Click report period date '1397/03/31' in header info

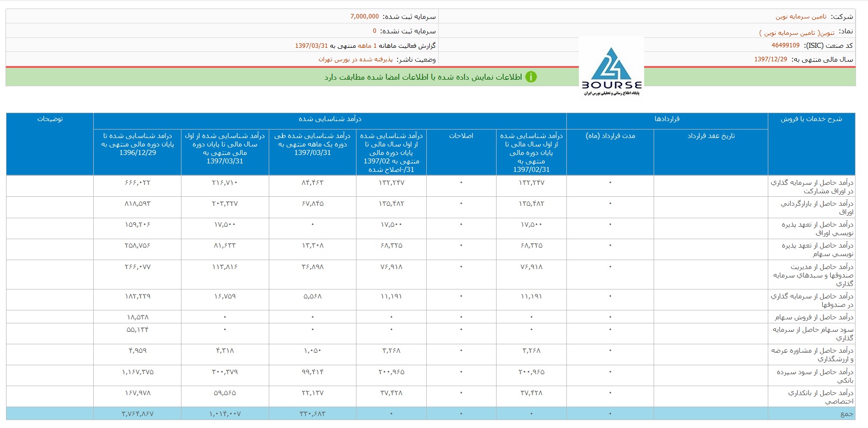pyautogui.click(x=311, y=45)
